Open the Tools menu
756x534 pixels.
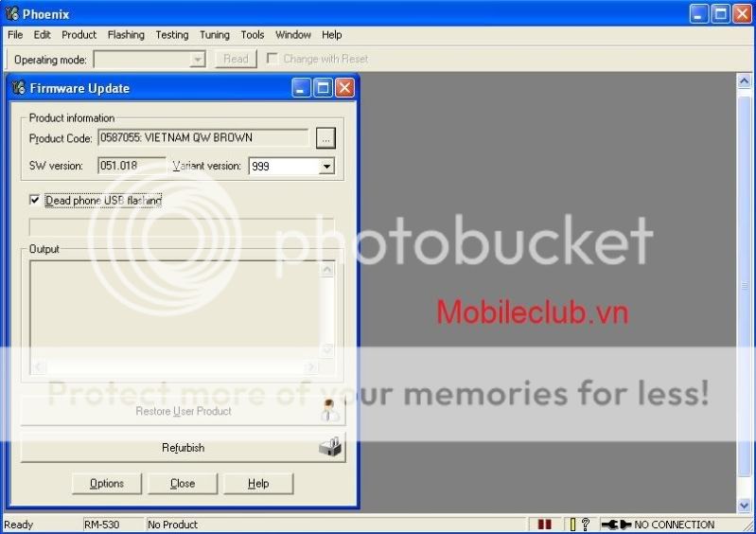click(x=253, y=35)
